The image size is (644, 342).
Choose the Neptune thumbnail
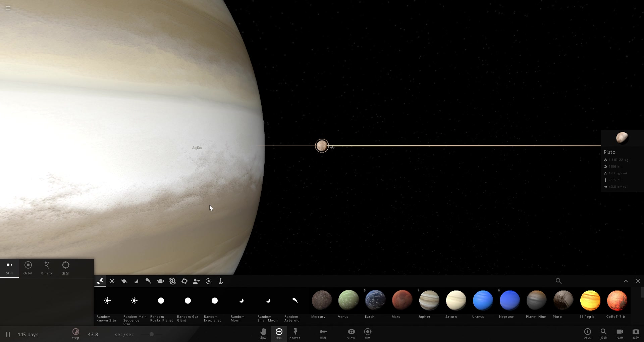pyautogui.click(x=509, y=300)
